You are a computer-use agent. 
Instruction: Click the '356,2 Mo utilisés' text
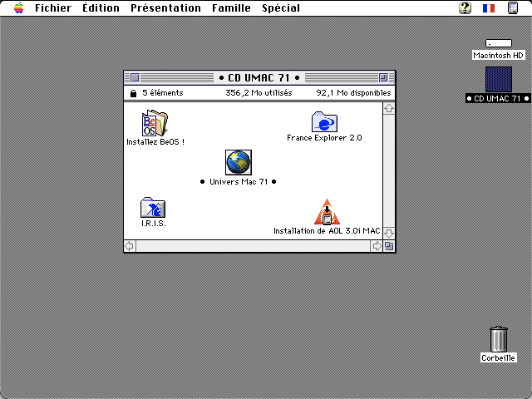(259, 93)
